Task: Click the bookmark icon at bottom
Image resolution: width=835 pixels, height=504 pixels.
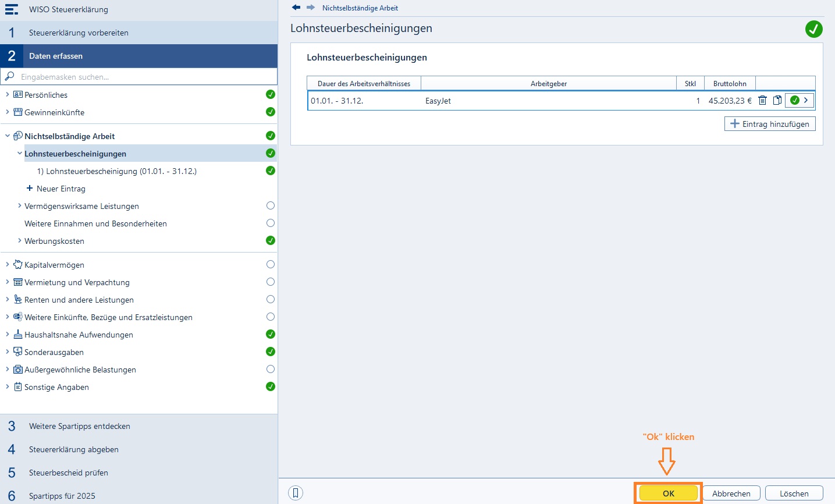Action: (x=296, y=493)
